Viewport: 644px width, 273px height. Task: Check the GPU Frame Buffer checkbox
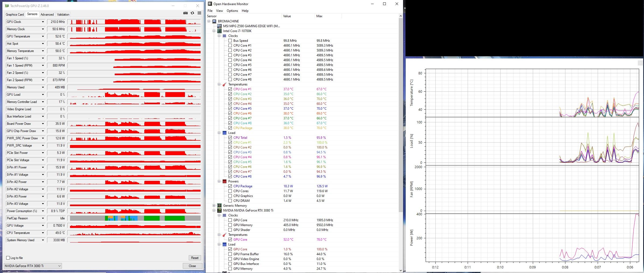point(230,254)
